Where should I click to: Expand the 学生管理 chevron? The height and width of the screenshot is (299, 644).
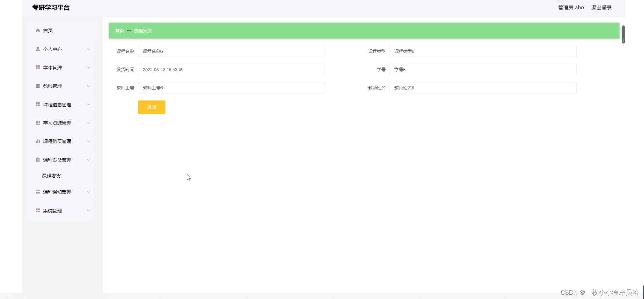pyautogui.click(x=88, y=67)
